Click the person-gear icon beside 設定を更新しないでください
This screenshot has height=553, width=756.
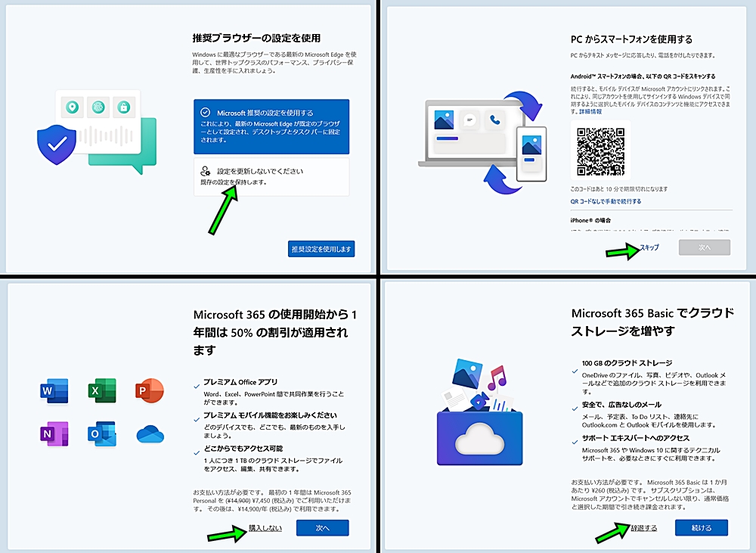(206, 171)
